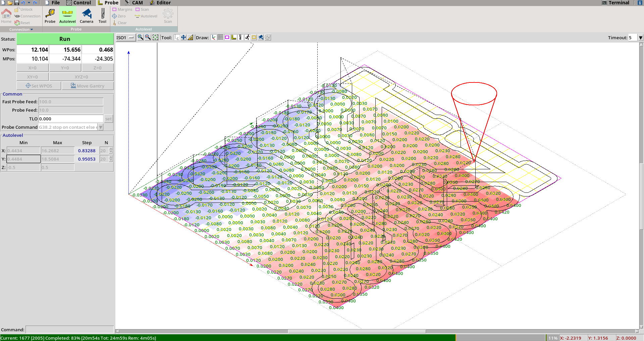Viewport: 644px width, 341px height.
Task: Click the zoom out magnifier icon
Action: pos(148,38)
